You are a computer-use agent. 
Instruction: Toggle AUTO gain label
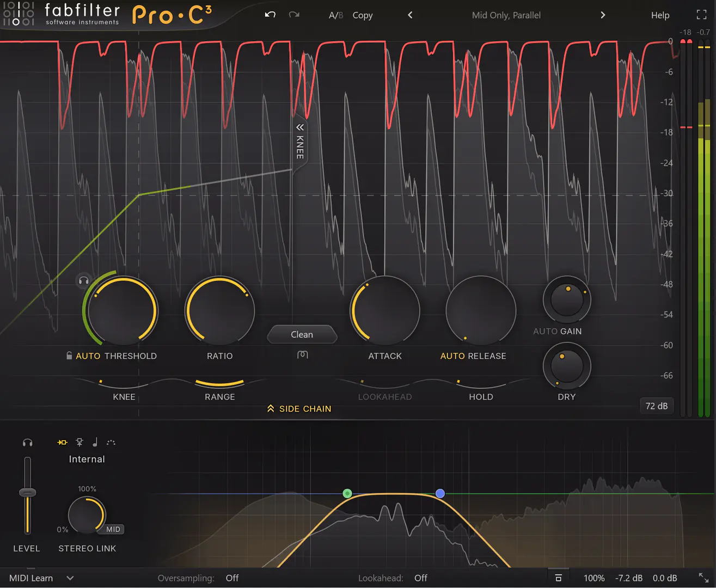click(544, 331)
